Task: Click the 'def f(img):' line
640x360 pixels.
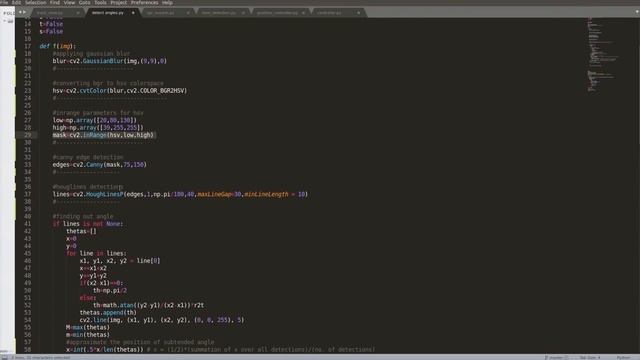Action: coord(58,46)
